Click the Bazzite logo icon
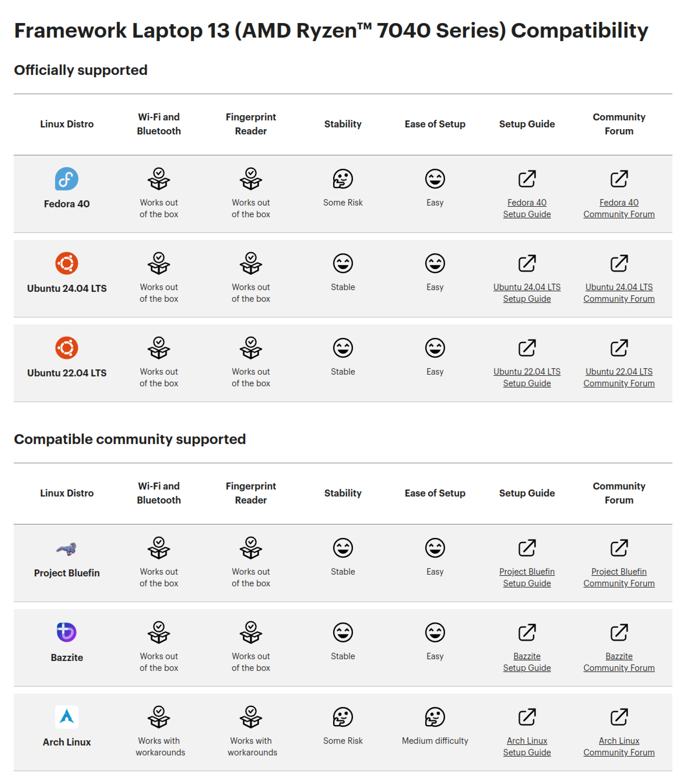The width and height of the screenshot is (682, 784). (67, 632)
